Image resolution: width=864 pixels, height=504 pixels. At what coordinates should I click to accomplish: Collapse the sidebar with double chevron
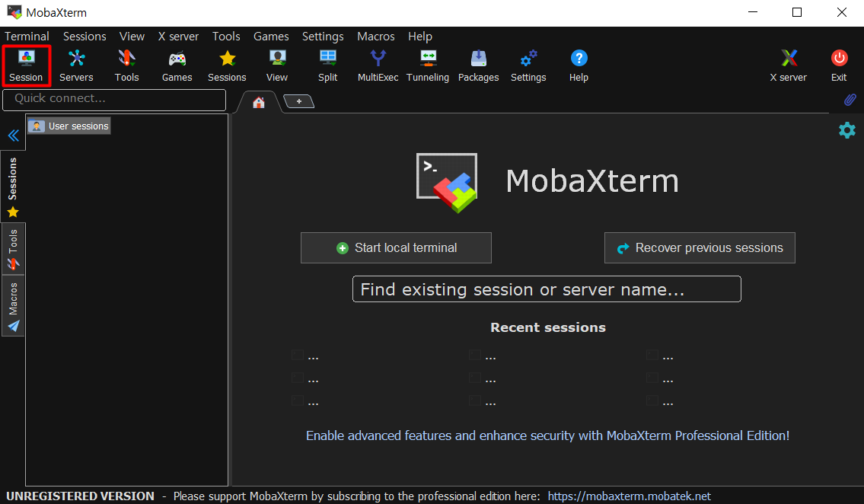coord(13,136)
